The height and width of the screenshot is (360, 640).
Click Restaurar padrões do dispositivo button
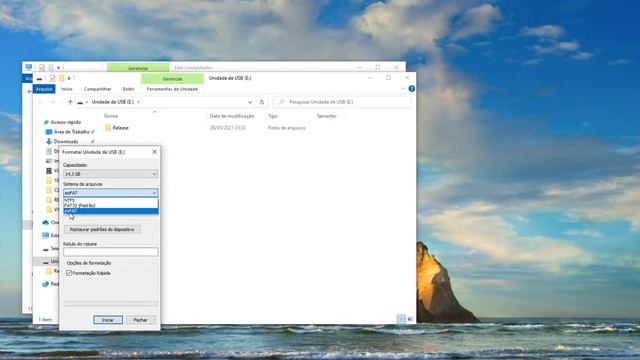(x=102, y=229)
